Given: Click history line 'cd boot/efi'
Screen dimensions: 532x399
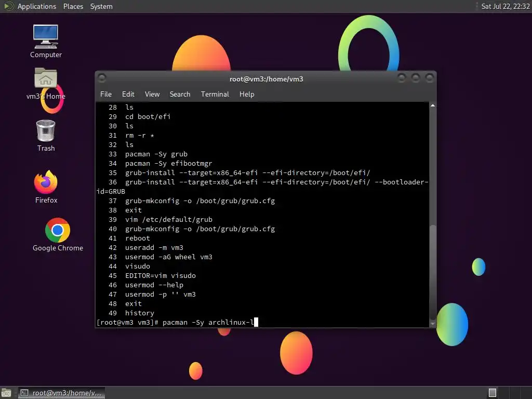Looking at the screenshot, I should (x=148, y=117).
